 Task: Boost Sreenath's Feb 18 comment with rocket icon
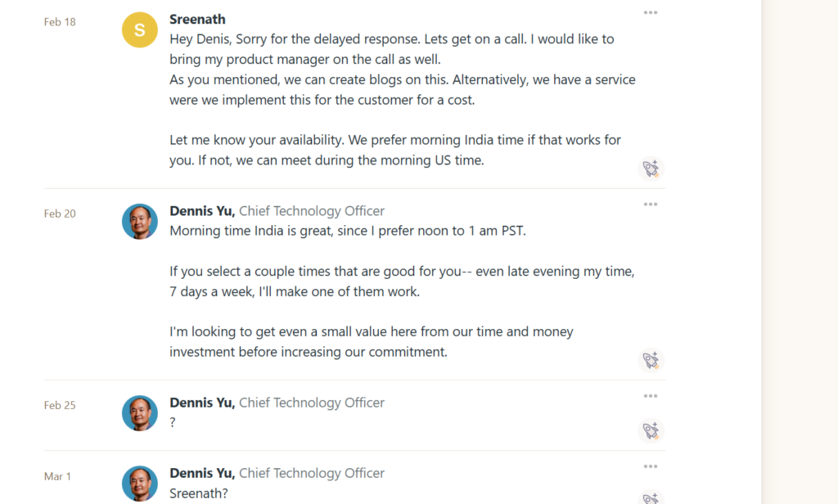click(x=651, y=169)
